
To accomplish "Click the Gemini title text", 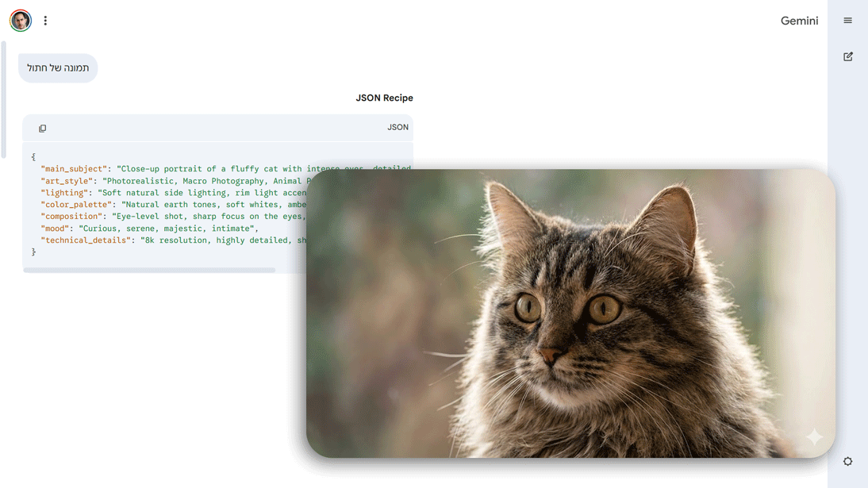I will coord(799,21).
